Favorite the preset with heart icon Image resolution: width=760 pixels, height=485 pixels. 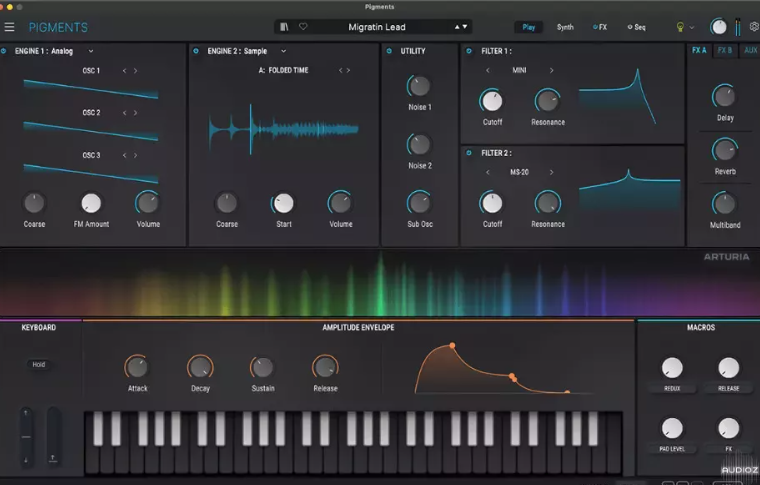pyautogui.click(x=303, y=27)
